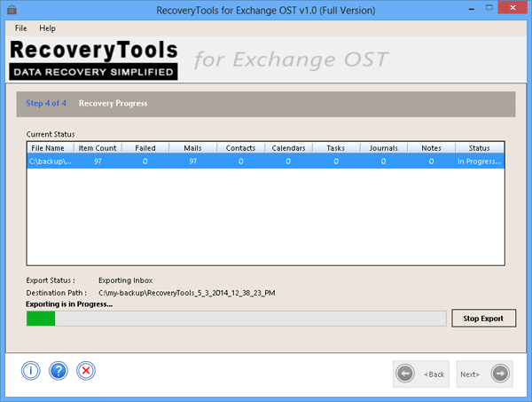Click the Next> button label
This screenshot has width=532, height=402.
pos(470,374)
